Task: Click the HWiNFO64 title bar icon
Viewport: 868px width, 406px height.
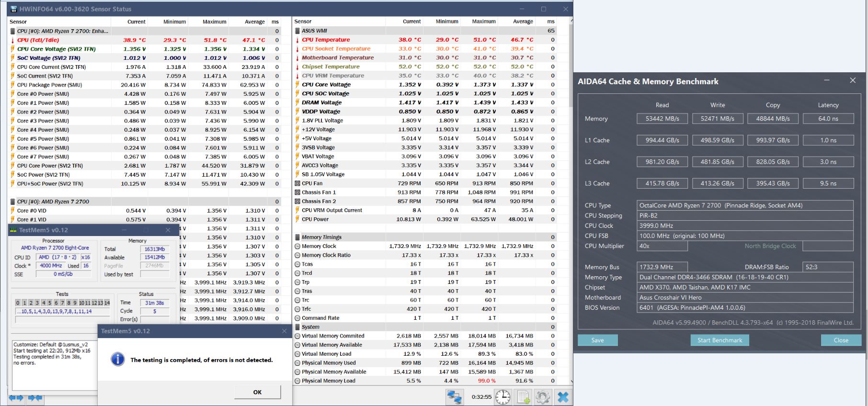Action: (13, 9)
